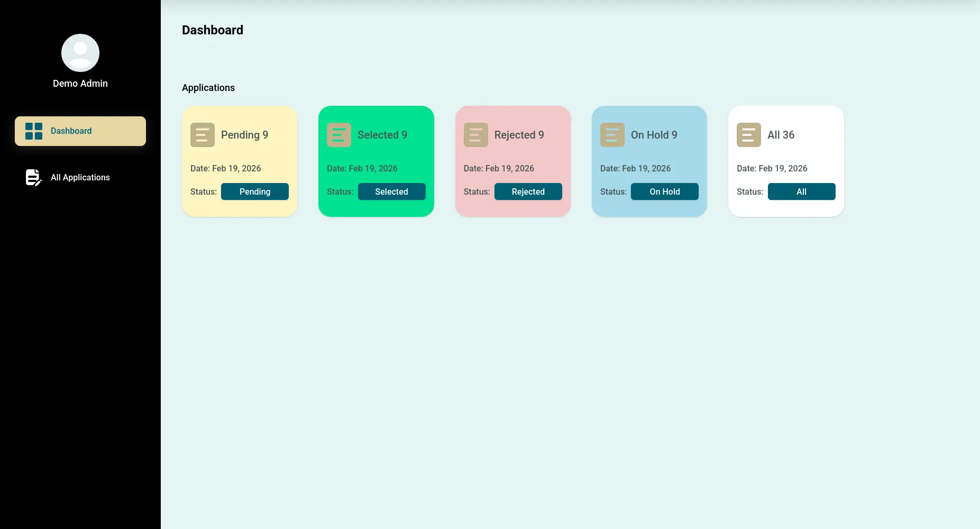Click the document icon on Selected card
This screenshot has width=980, height=529.
(x=339, y=134)
